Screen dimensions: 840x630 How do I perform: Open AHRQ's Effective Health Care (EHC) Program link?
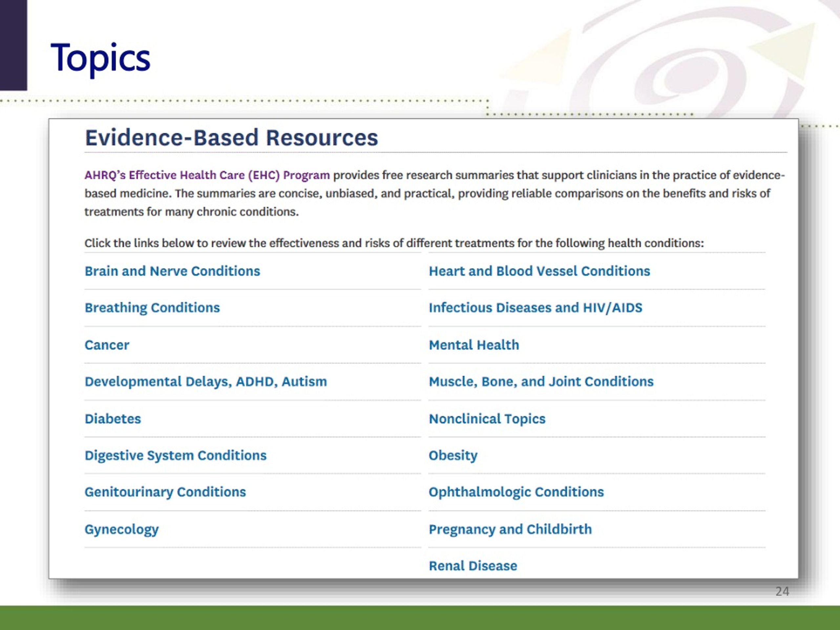pos(207,175)
